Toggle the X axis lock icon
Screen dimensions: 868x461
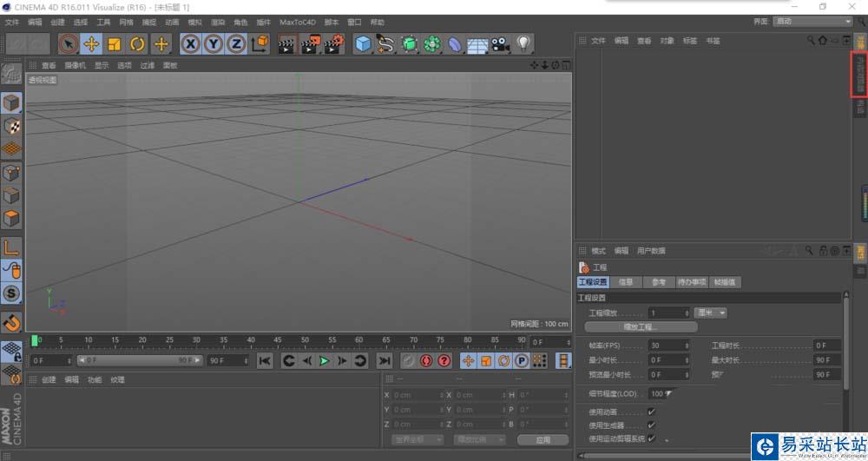(x=190, y=43)
